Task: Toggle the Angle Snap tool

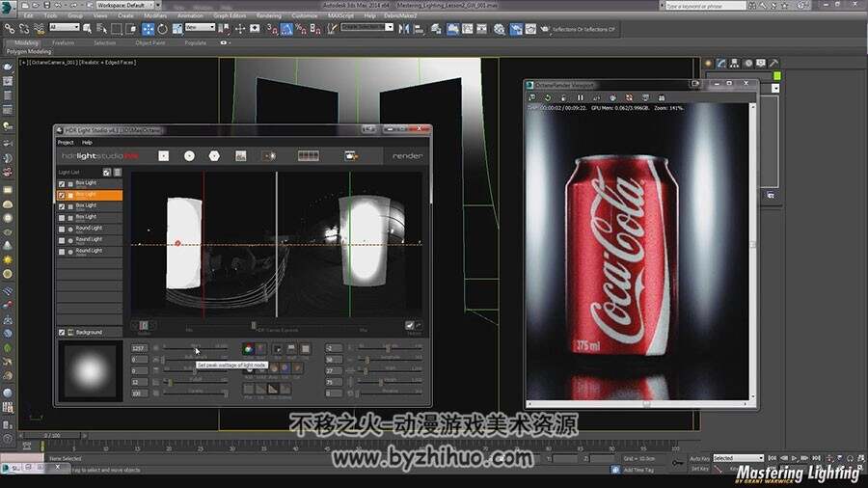Action: [286, 29]
